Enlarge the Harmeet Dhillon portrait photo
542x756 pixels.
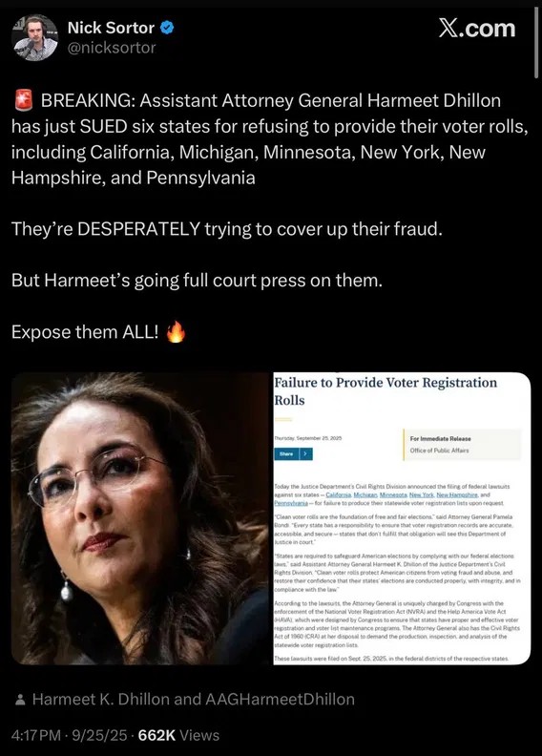(140, 518)
